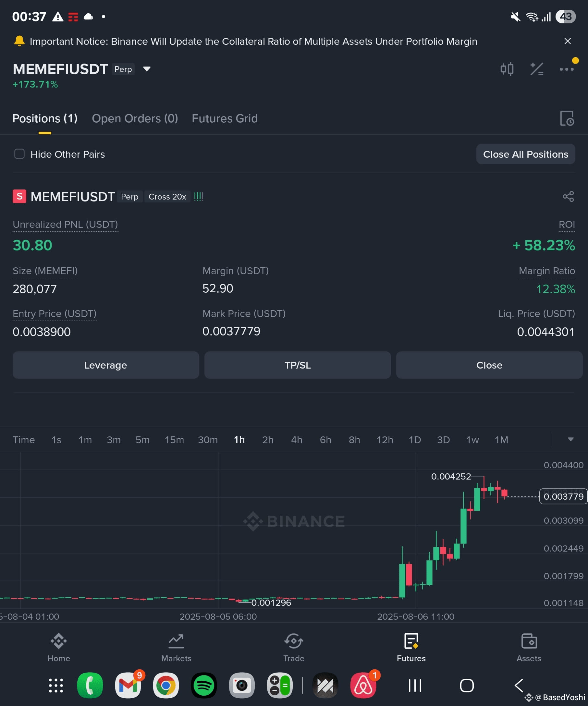Screen dimensions: 588x706
Task: Tap the yellow notification bell icon
Action: click(x=19, y=41)
